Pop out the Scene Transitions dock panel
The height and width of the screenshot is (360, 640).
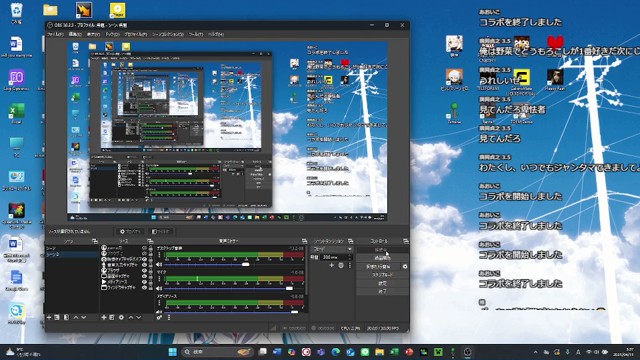click(x=350, y=241)
